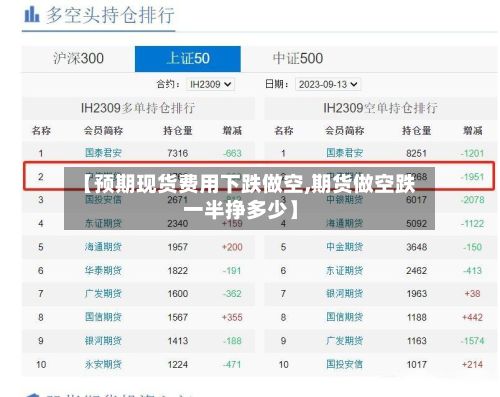Click the 增减 value +200
Viewport: 500px width, 397px height.
tap(232, 247)
